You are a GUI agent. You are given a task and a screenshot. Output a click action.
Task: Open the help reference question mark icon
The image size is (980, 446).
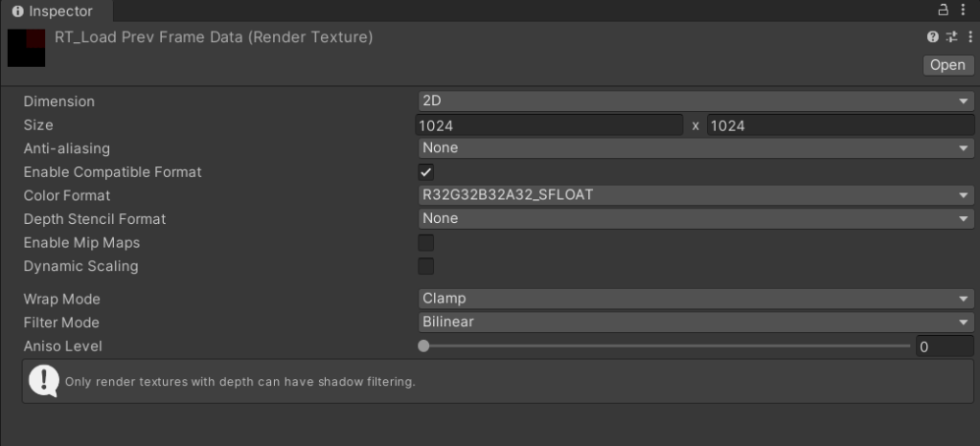tap(932, 37)
